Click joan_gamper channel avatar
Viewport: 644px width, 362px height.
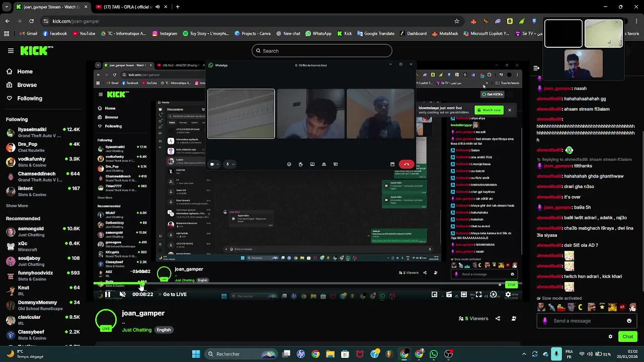click(x=106, y=320)
